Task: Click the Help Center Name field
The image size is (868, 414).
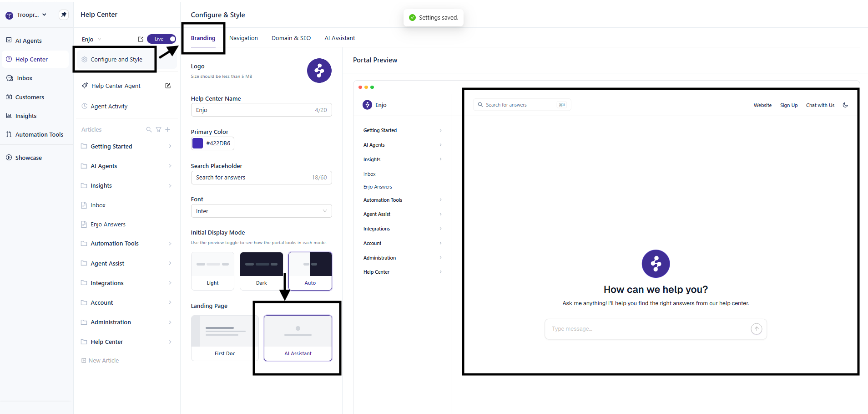Action: coord(261,110)
